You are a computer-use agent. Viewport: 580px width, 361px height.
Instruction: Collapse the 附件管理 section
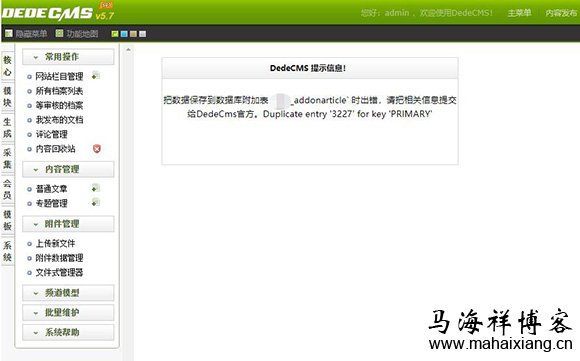(68, 224)
